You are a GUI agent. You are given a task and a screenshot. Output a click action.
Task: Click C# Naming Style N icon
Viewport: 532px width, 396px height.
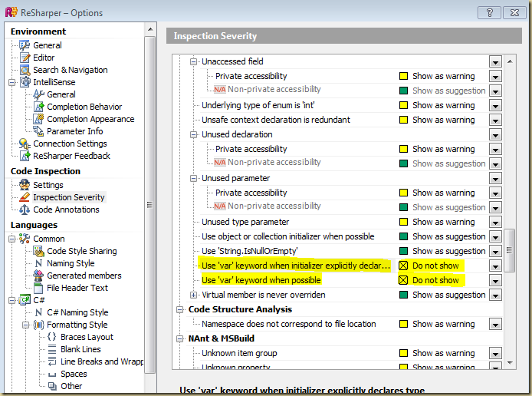tap(38, 312)
